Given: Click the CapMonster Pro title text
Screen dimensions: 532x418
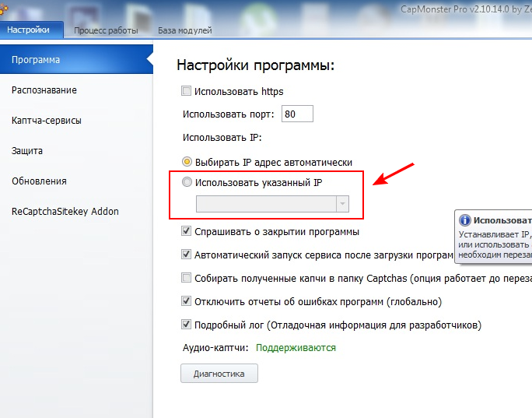Looking at the screenshot, I should pos(466,9).
